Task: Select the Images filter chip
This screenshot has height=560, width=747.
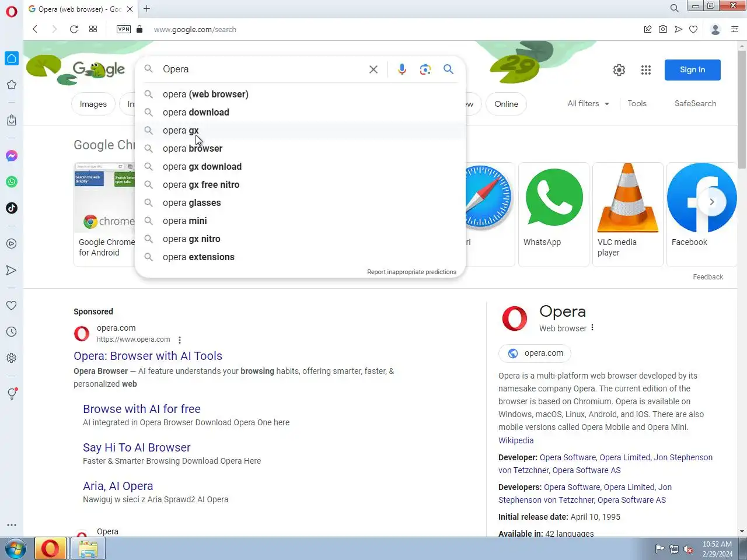Action: coord(93,104)
